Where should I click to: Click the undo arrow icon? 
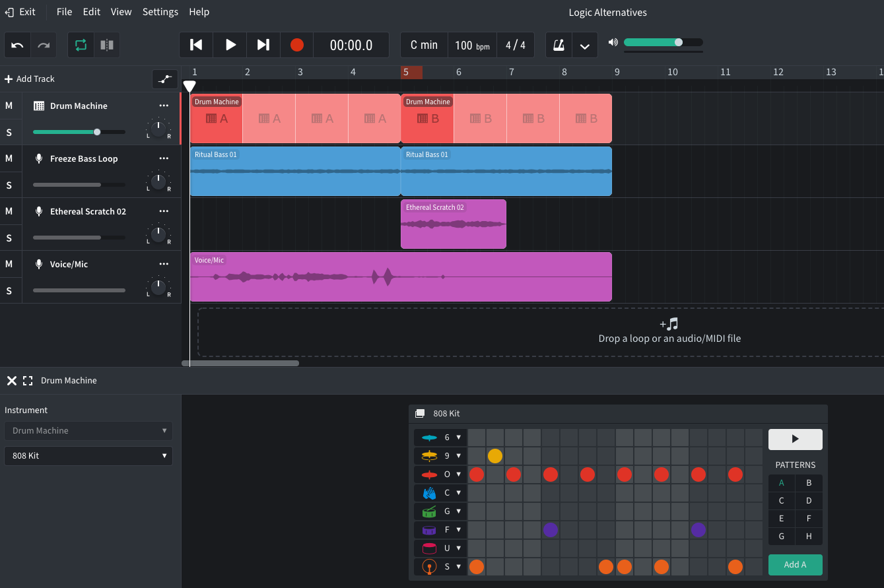[17, 45]
